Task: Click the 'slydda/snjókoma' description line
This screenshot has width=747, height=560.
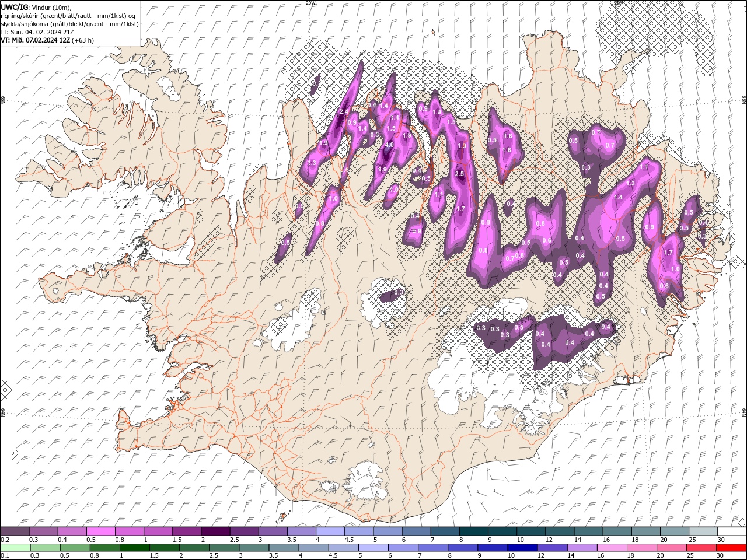Action: click(x=70, y=23)
